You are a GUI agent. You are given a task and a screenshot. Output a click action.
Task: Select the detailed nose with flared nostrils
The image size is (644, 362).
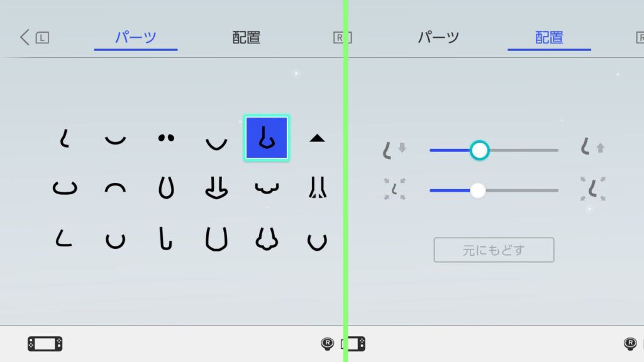tap(216, 188)
